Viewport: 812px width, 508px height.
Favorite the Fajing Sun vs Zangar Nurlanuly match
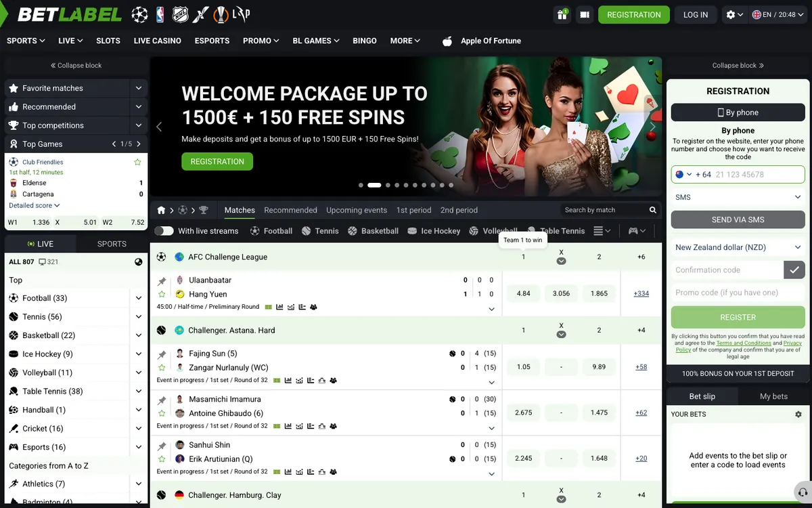[162, 367]
